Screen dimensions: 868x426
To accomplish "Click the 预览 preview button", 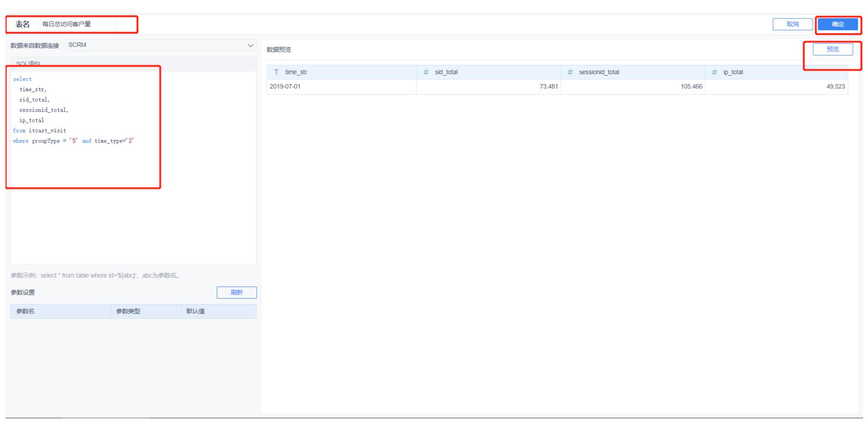I will click(x=833, y=49).
